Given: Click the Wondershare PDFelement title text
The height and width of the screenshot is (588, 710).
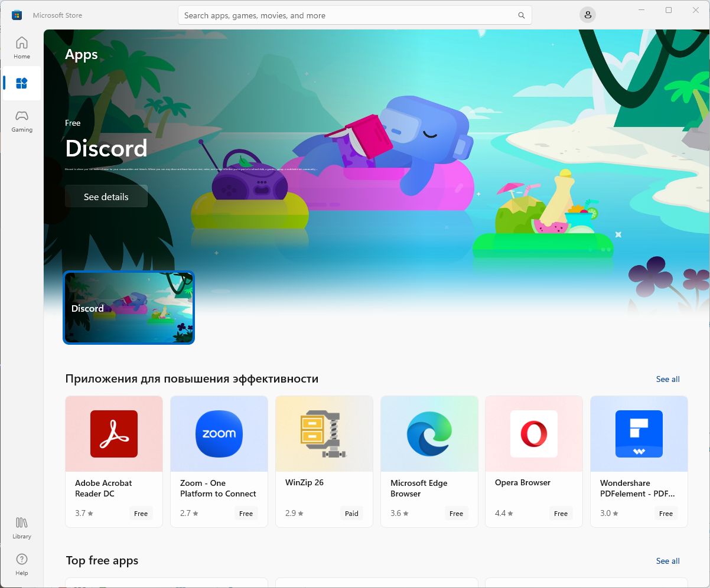Looking at the screenshot, I should (x=637, y=488).
